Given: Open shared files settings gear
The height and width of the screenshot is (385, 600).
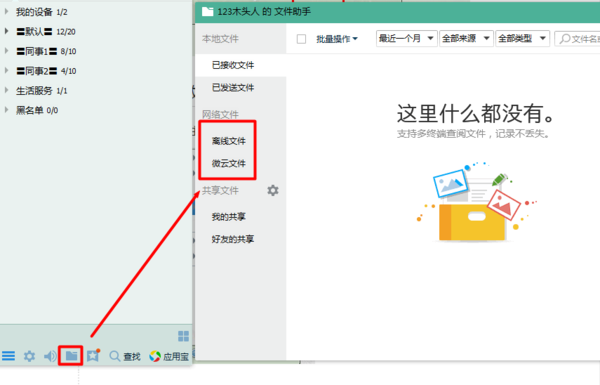Looking at the screenshot, I should 273,190.
